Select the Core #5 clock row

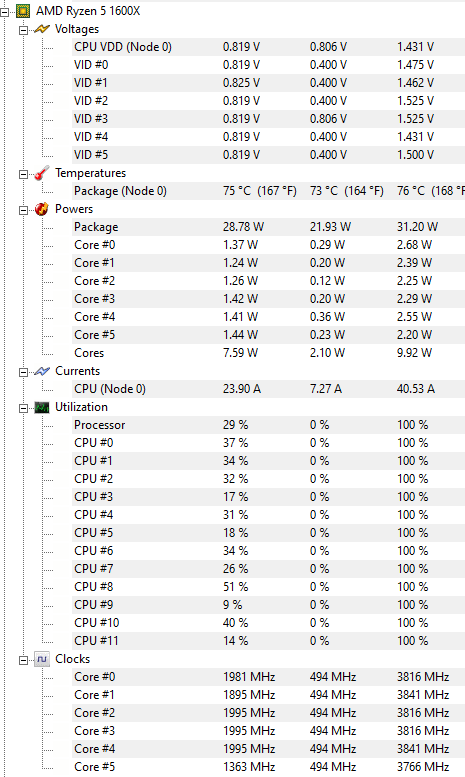coord(268,767)
